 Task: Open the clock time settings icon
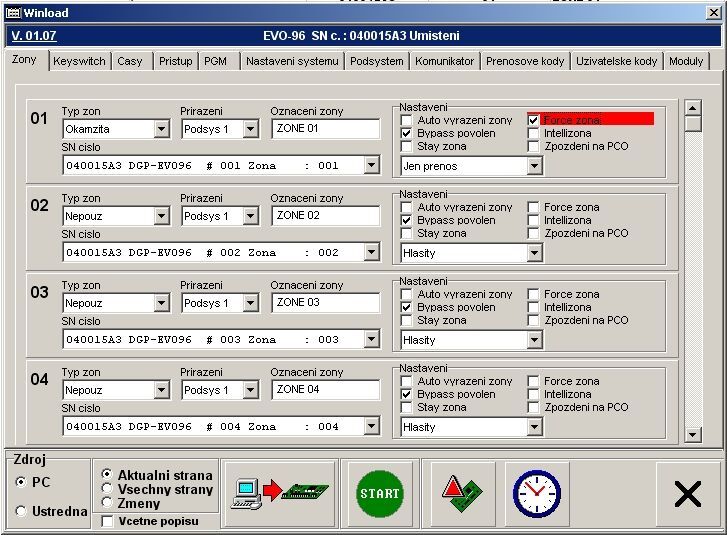pyautogui.click(x=536, y=493)
